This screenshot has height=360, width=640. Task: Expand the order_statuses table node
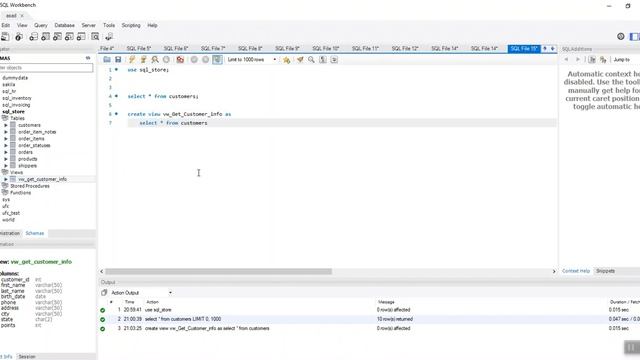coord(6,146)
